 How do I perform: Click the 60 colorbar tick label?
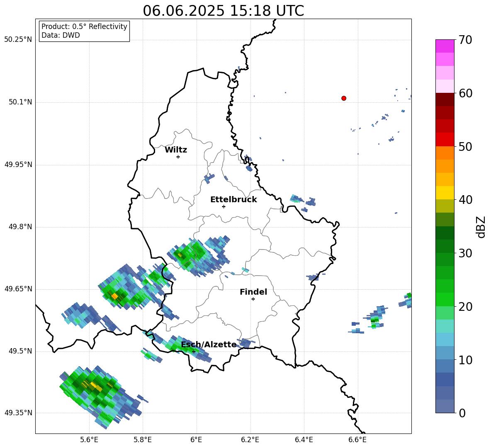tap(466, 93)
